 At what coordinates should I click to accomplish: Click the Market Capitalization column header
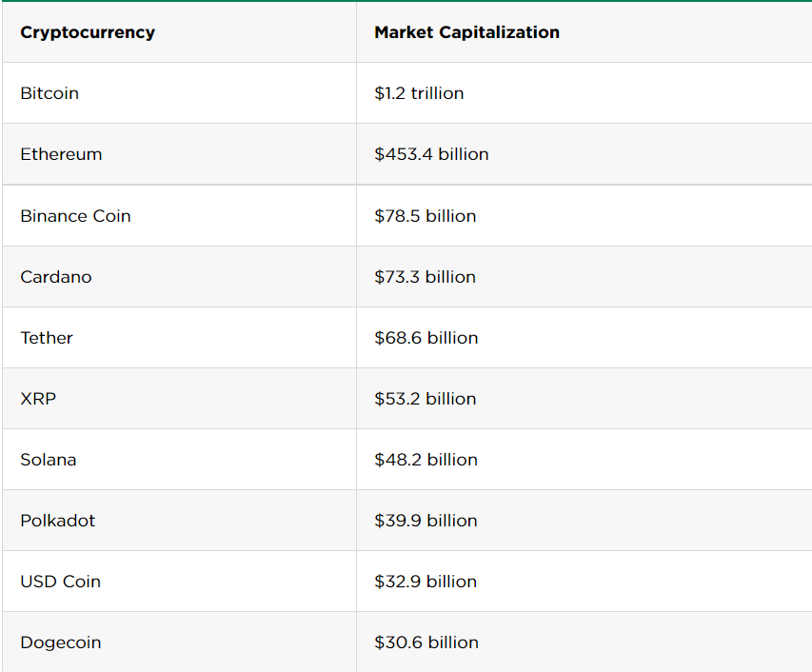click(x=466, y=32)
